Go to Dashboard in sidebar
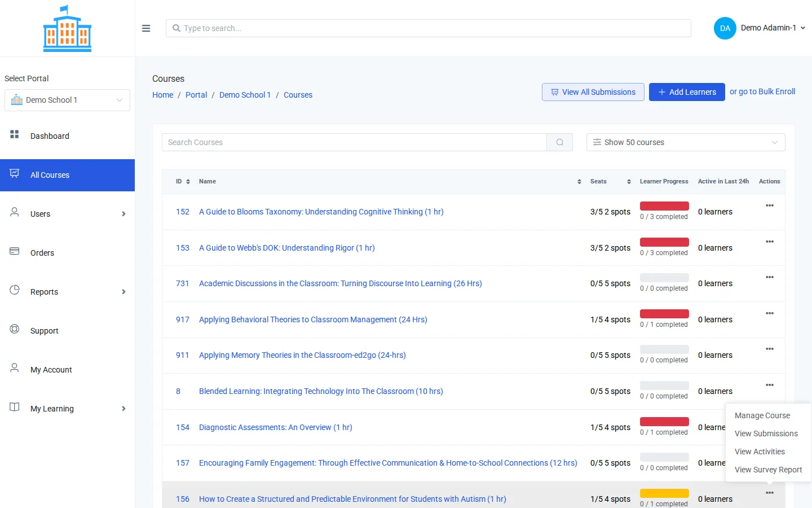 [68, 136]
